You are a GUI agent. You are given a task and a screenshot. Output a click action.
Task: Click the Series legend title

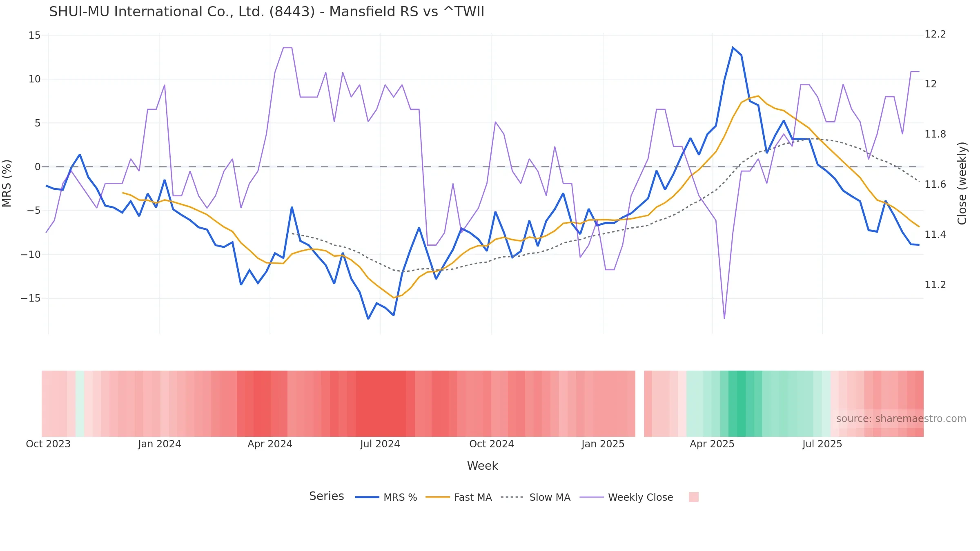tap(326, 496)
